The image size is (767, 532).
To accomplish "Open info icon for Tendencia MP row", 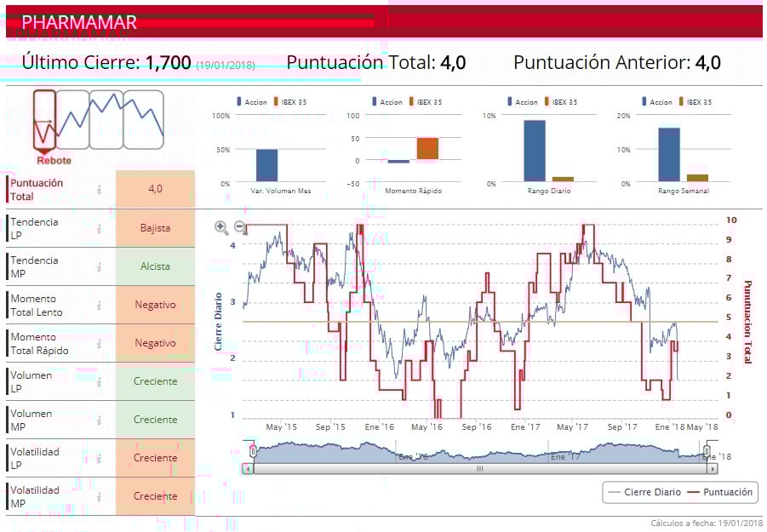I will [99, 267].
